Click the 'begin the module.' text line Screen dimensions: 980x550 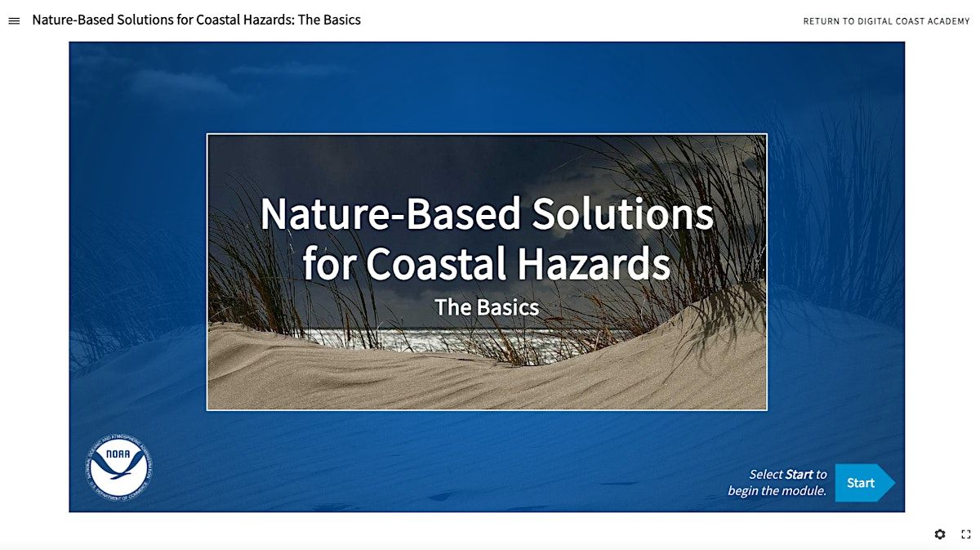click(x=777, y=491)
